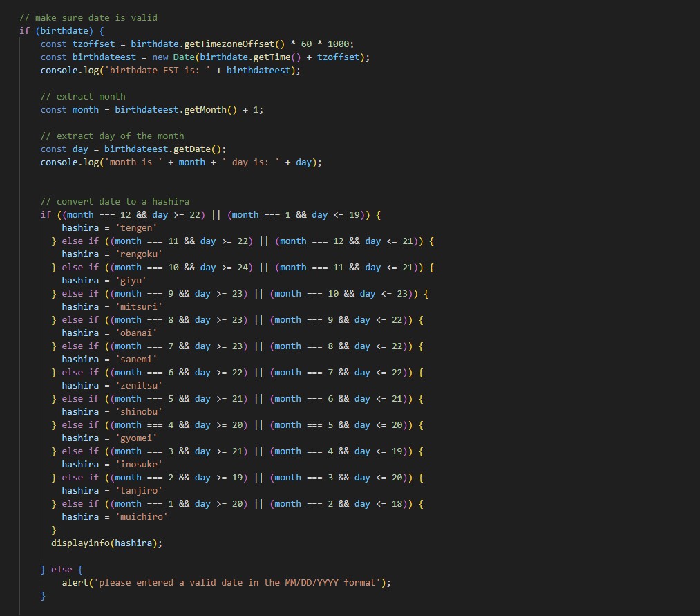Click the 'tengen' string value

(x=137, y=227)
